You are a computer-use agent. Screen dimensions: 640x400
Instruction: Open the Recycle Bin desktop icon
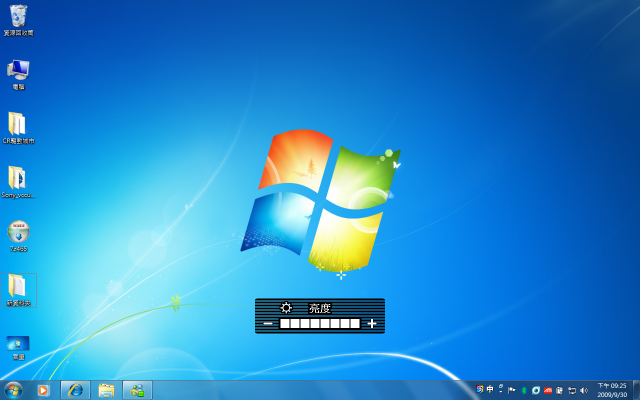pos(18,20)
